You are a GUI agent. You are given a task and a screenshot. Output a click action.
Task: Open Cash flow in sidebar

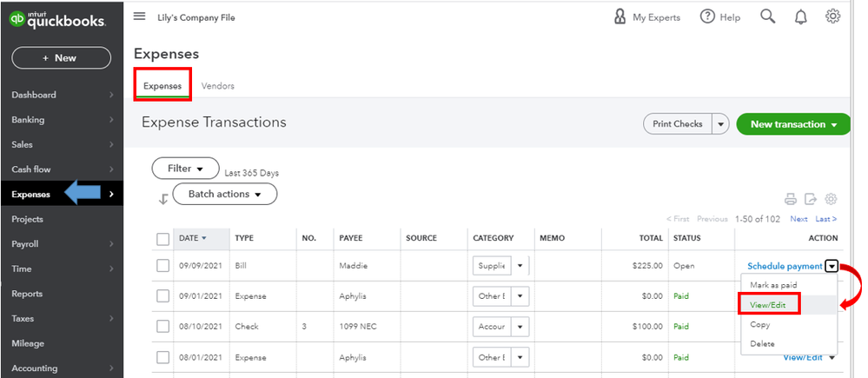[x=62, y=169]
